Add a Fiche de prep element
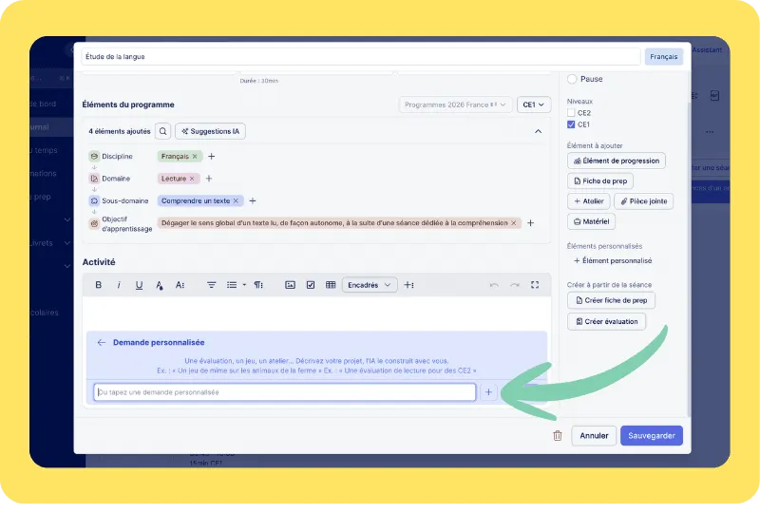The width and height of the screenshot is (760, 532). point(600,181)
